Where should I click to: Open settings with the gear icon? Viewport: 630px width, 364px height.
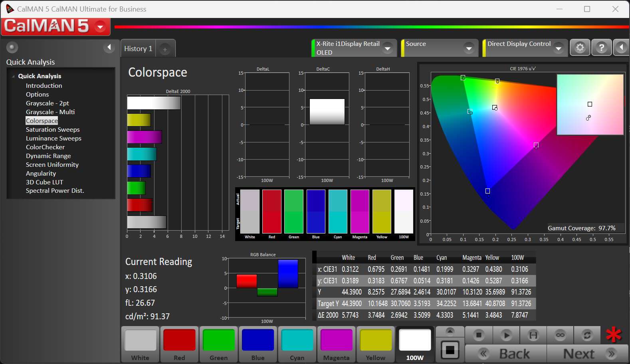(x=580, y=48)
